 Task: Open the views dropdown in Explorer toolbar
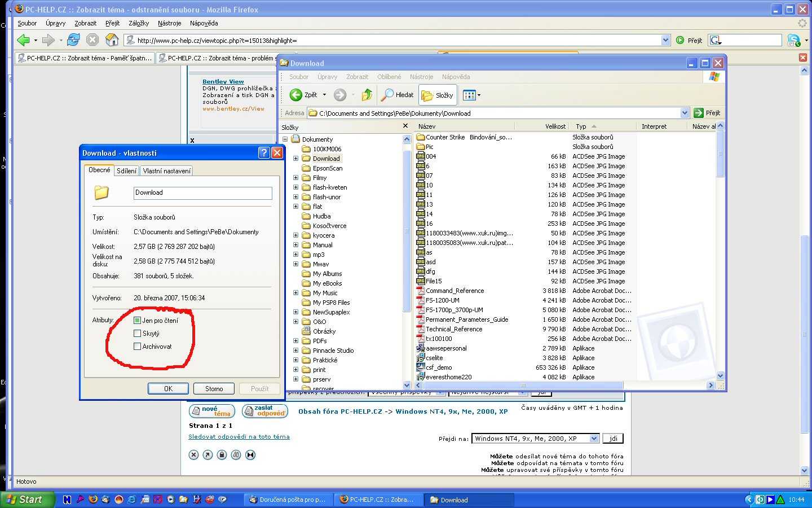pos(479,95)
